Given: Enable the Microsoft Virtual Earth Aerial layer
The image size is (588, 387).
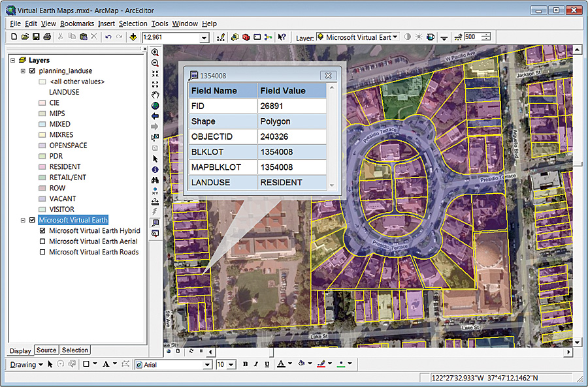Looking at the screenshot, I should pyautogui.click(x=42, y=241).
